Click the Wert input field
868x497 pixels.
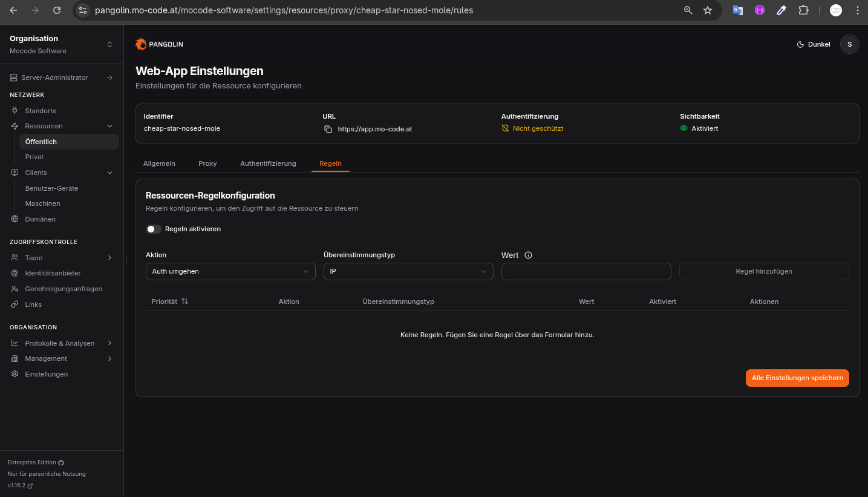click(x=586, y=272)
